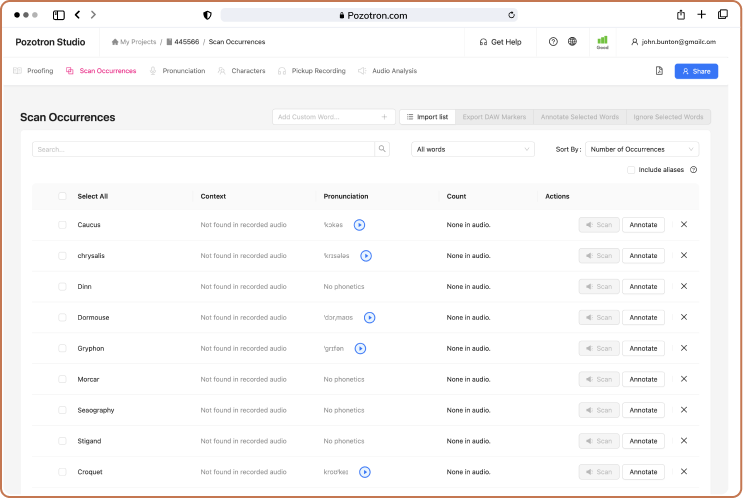Play the Dormouse pronunciation audio
This screenshot has width=743, height=498.
point(369,318)
